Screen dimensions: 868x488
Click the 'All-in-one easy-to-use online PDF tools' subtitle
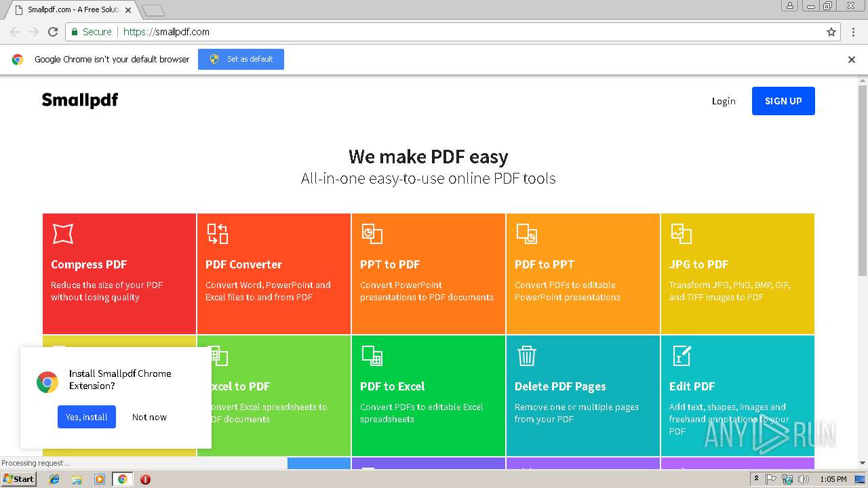pos(428,179)
